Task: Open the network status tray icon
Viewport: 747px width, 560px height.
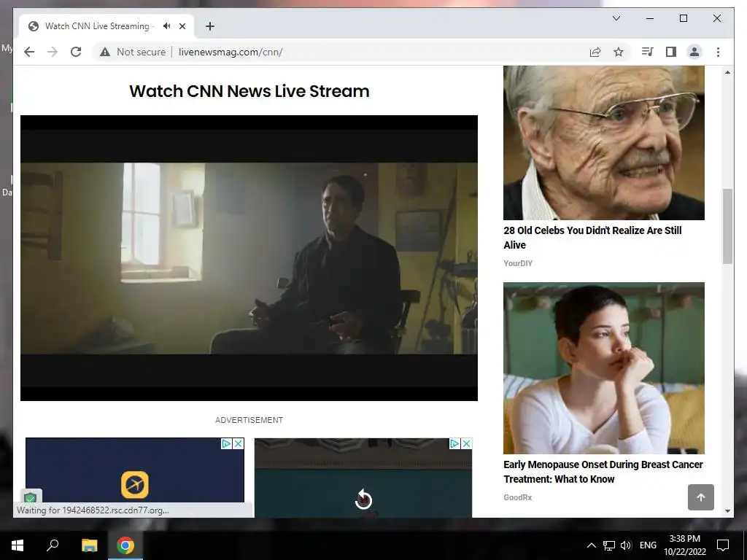Action: 609,545
